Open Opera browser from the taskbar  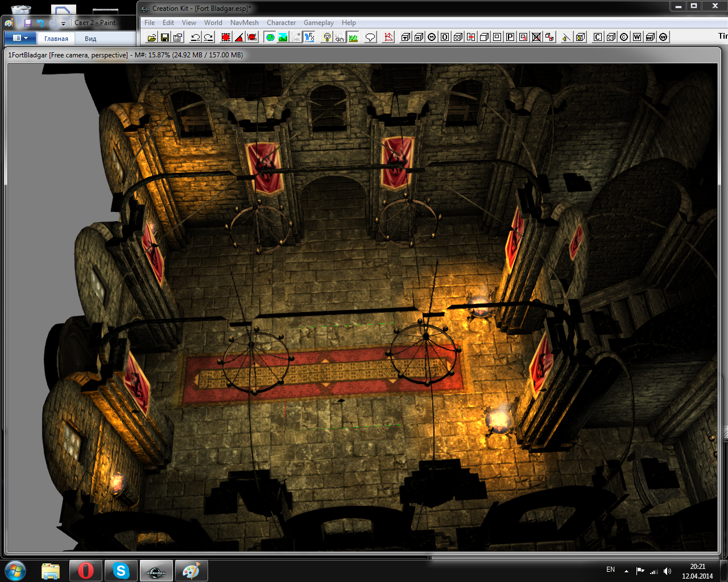click(86, 571)
